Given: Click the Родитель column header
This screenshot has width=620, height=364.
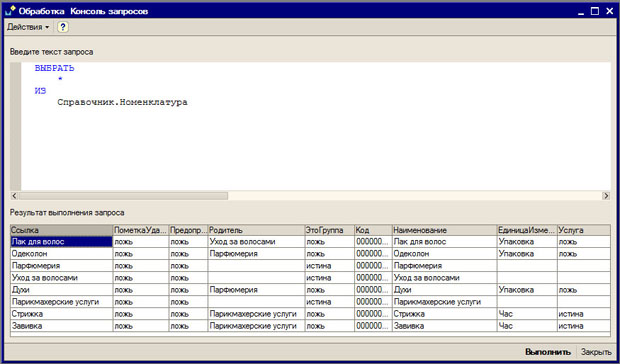Looking at the screenshot, I should pyautogui.click(x=256, y=230).
